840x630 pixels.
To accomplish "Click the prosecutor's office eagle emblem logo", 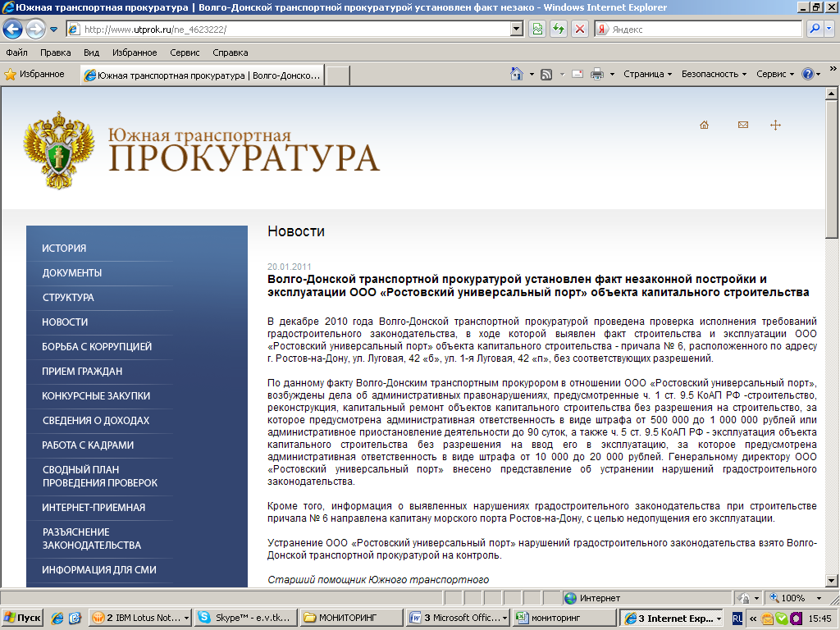I will [58, 150].
